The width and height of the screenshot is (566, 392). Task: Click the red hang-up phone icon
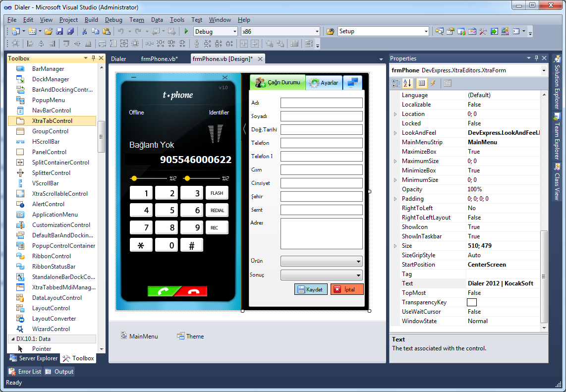click(193, 291)
